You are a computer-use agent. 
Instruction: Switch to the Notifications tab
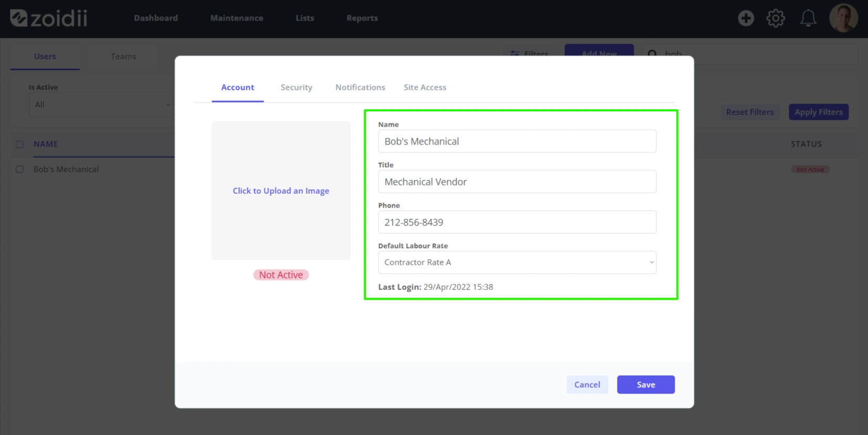pos(360,87)
